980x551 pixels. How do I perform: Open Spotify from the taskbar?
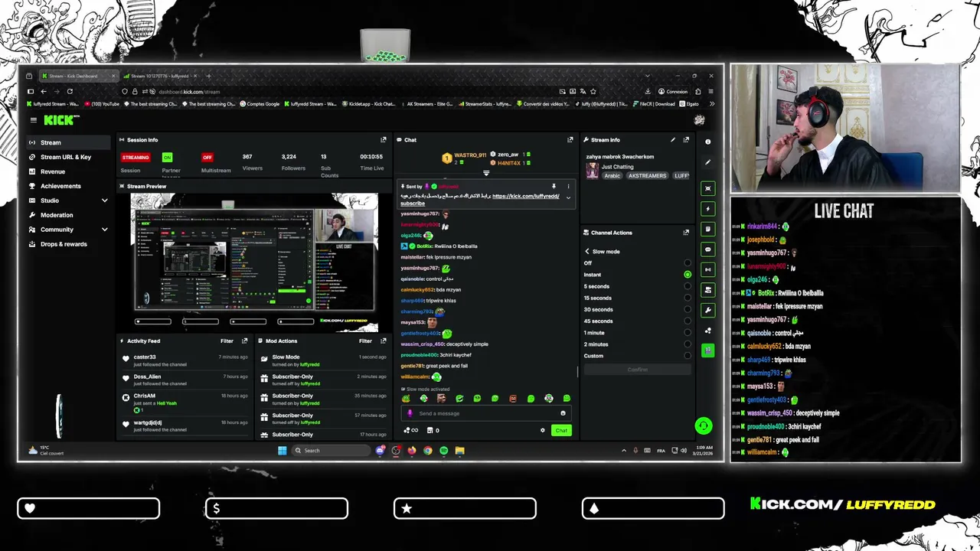pos(443,450)
